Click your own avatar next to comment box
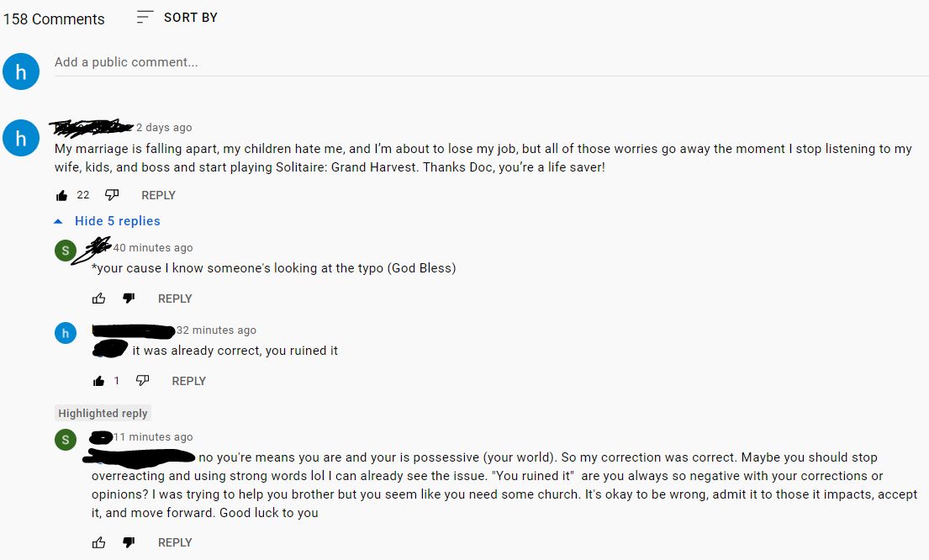 pos(20,71)
